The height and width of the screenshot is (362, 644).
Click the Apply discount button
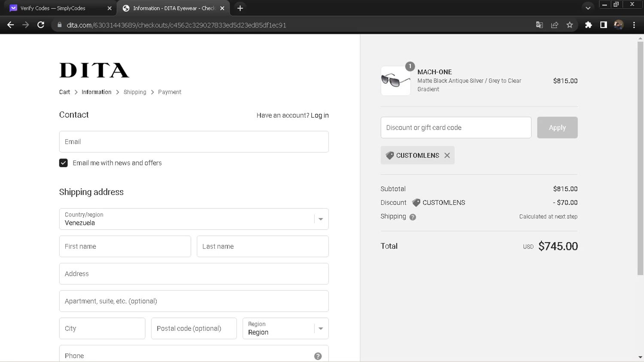point(557,128)
